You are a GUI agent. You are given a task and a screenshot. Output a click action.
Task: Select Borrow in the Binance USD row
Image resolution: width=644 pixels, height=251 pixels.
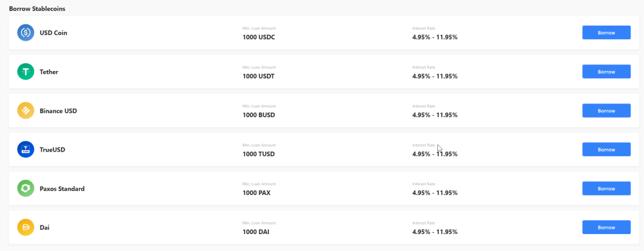[x=606, y=110]
